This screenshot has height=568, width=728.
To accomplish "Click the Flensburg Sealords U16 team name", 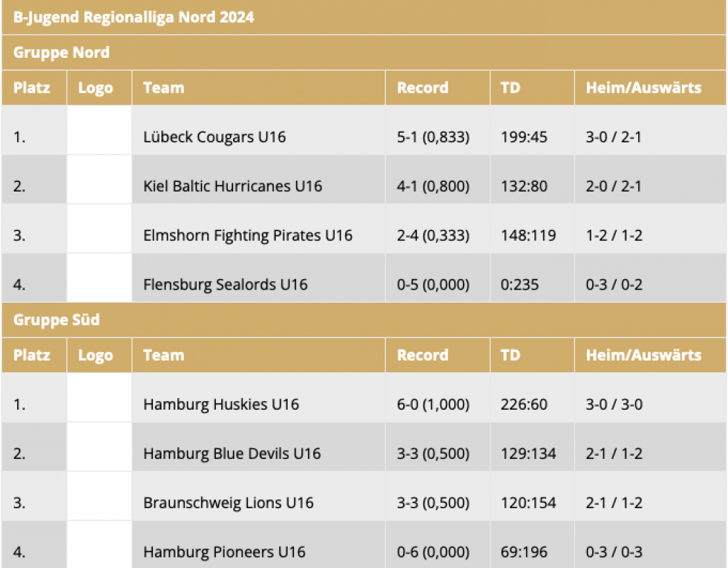I will [225, 284].
